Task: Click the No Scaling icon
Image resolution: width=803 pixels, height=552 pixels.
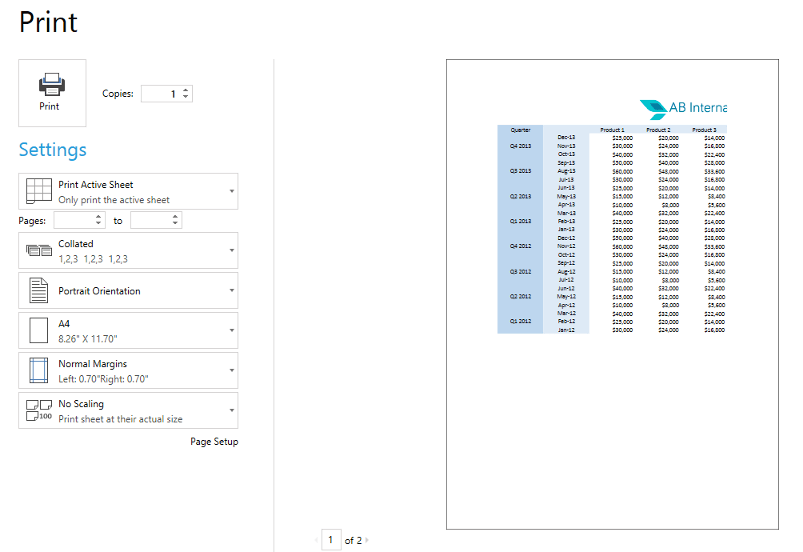Action: click(39, 410)
